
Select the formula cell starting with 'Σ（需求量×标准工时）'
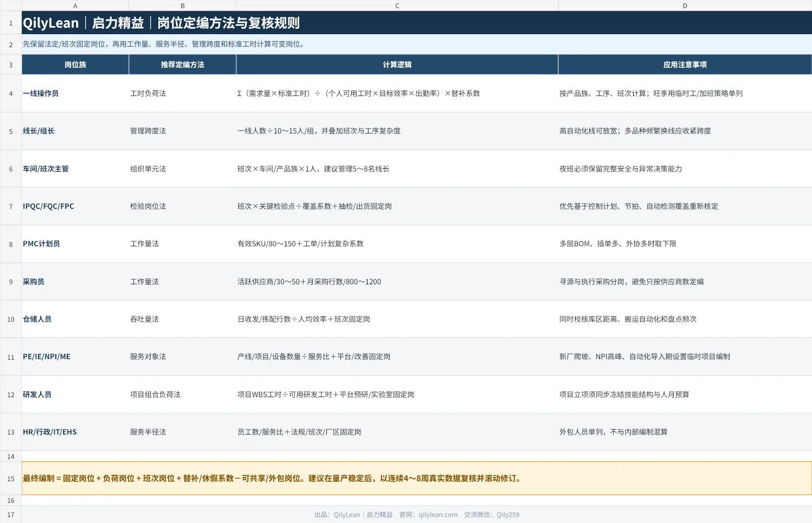(397, 93)
